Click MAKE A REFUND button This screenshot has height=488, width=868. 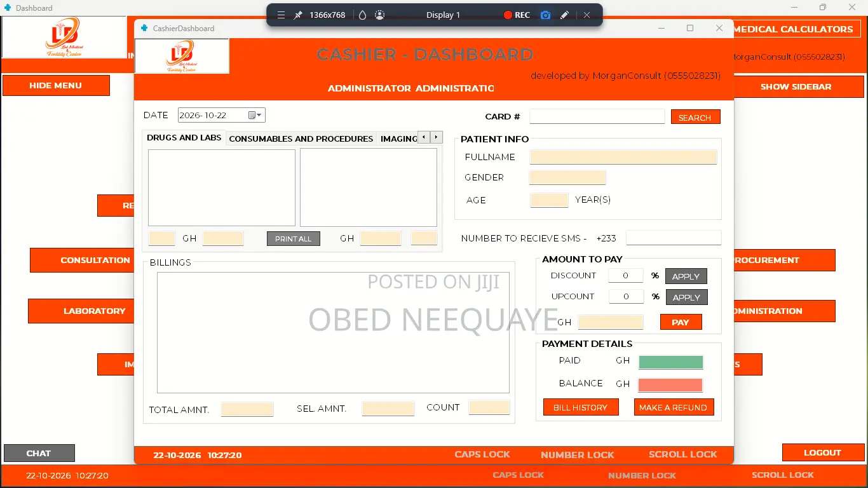tap(674, 407)
